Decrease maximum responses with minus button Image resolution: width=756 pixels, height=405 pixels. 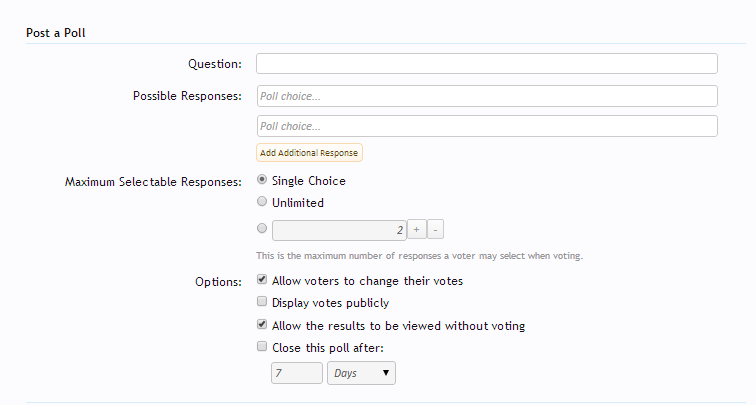(x=436, y=230)
